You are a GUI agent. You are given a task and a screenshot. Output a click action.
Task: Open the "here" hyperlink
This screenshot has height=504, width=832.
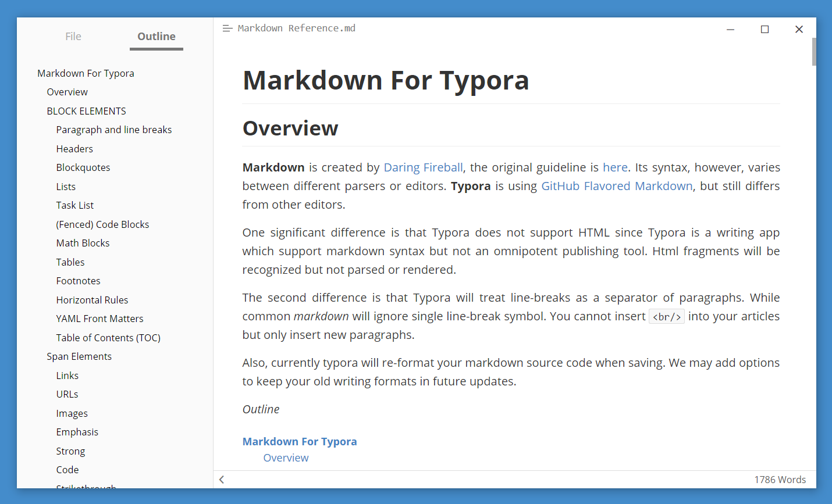pyautogui.click(x=615, y=167)
